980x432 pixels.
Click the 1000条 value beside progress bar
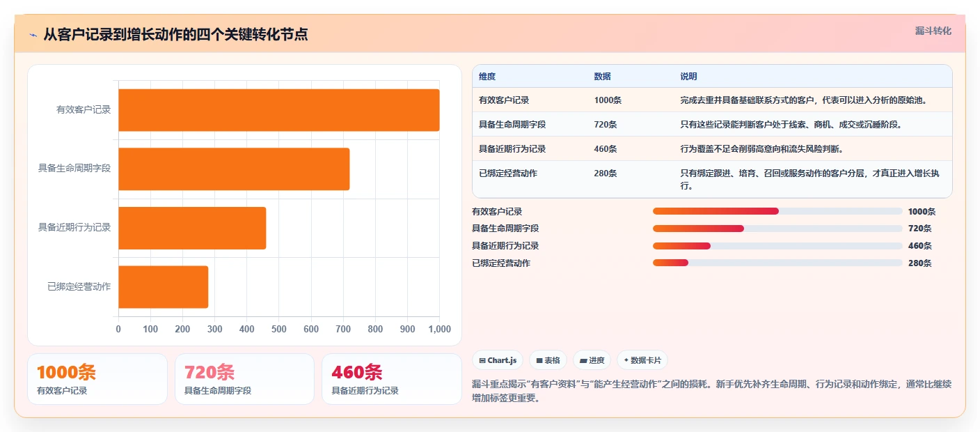(922, 212)
